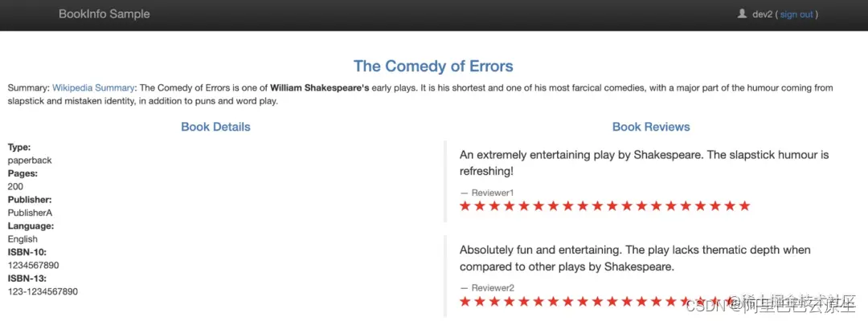Click the user profile icon beside dev2
The height and width of the screenshot is (321, 868).
(742, 14)
